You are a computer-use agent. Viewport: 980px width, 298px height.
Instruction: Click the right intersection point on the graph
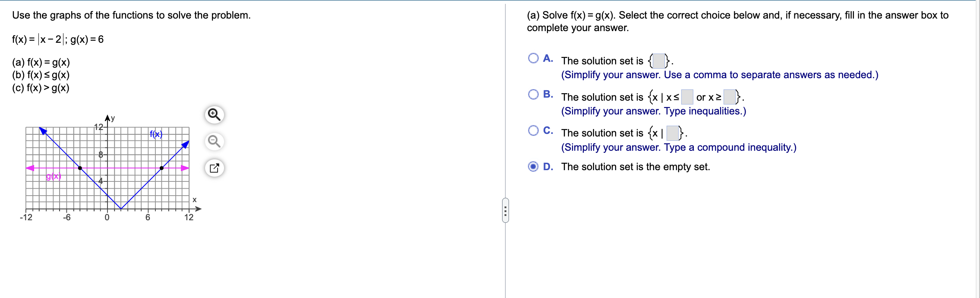click(161, 168)
